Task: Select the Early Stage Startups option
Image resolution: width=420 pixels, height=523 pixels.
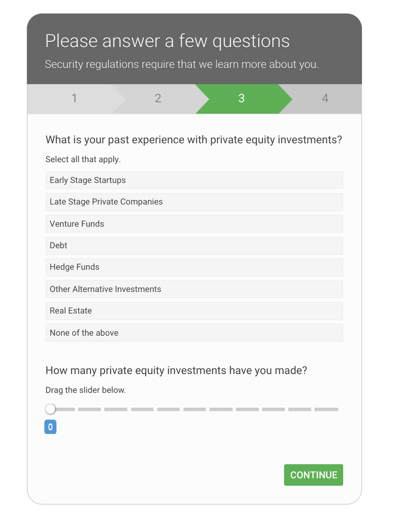Action: point(194,180)
